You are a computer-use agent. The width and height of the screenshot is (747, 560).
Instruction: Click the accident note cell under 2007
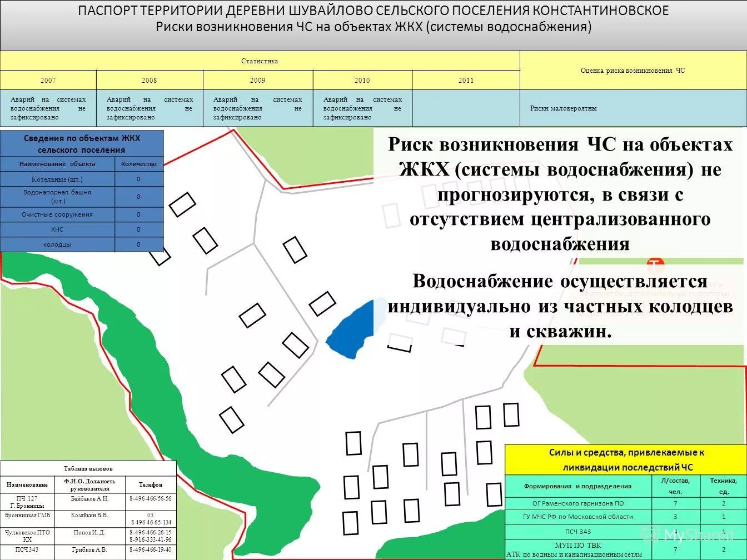click(48, 108)
